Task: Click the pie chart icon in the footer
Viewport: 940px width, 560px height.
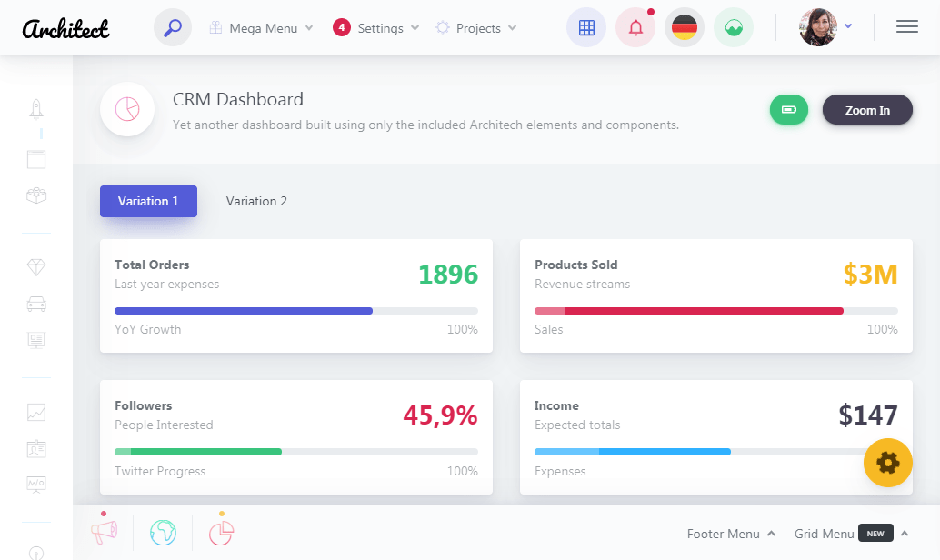Action: point(221,531)
